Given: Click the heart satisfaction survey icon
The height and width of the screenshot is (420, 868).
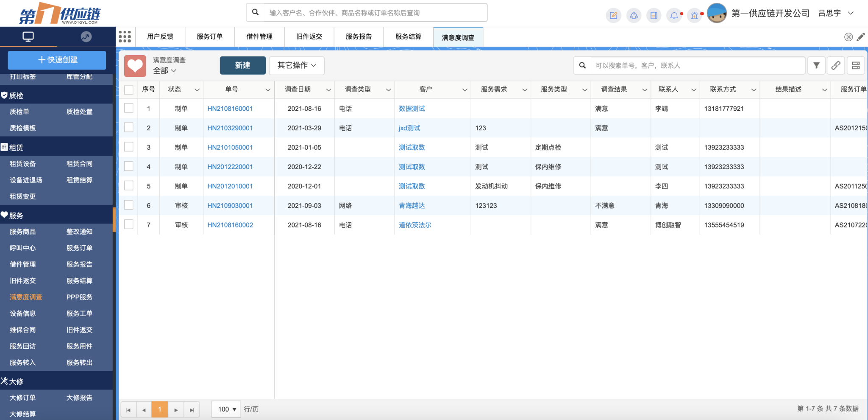Looking at the screenshot, I should [x=135, y=66].
